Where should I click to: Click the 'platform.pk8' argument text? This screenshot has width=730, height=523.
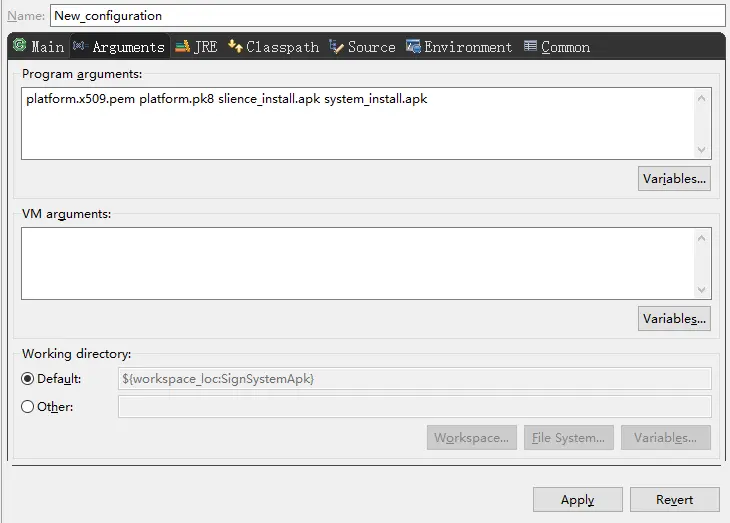pyautogui.click(x=176, y=99)
